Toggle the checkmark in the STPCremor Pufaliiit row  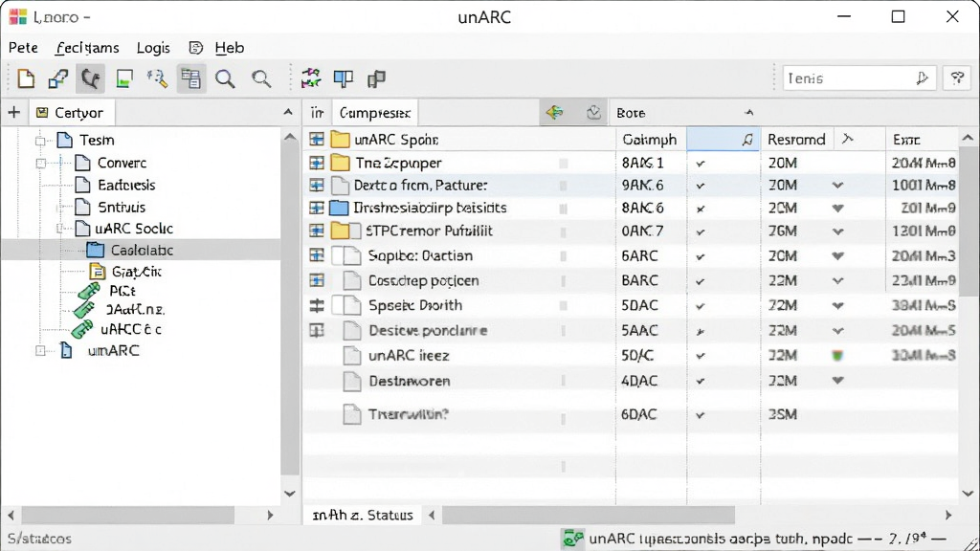[x=701, y=231]
